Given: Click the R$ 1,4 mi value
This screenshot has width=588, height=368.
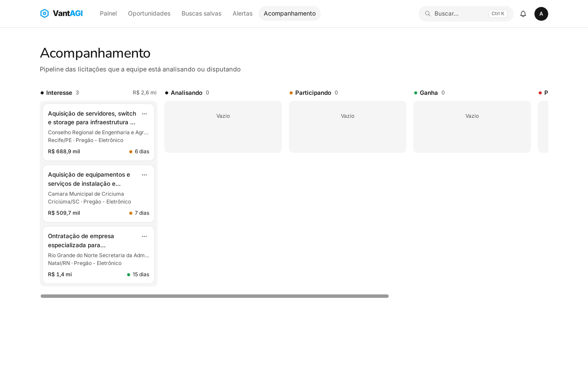Looking at the screenshot, I should pos(60,274).
